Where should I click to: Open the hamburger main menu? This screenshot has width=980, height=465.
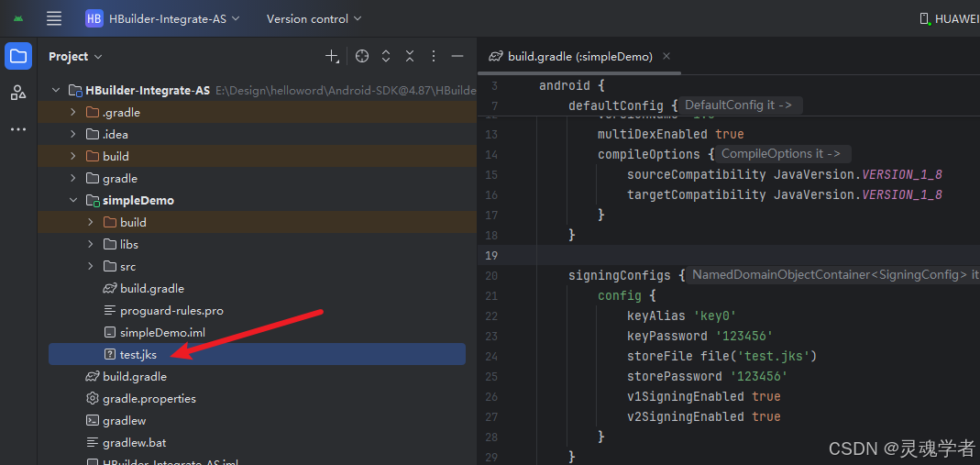[54, 18]
